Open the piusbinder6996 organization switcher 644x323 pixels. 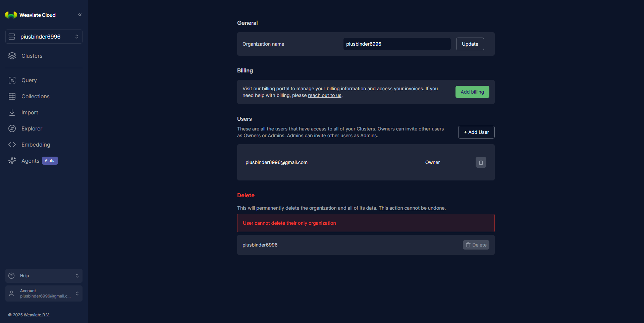[44, 37]
